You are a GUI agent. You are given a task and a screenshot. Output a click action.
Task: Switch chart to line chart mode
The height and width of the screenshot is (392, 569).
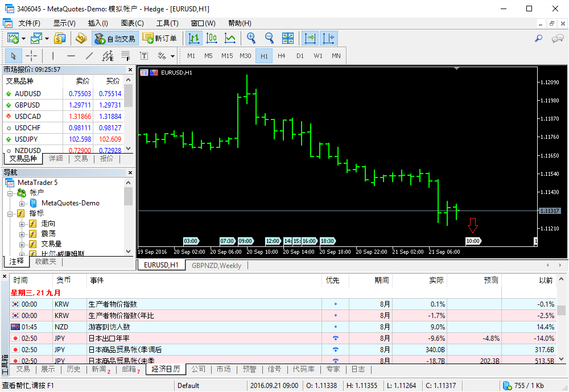tap(230, 38)
